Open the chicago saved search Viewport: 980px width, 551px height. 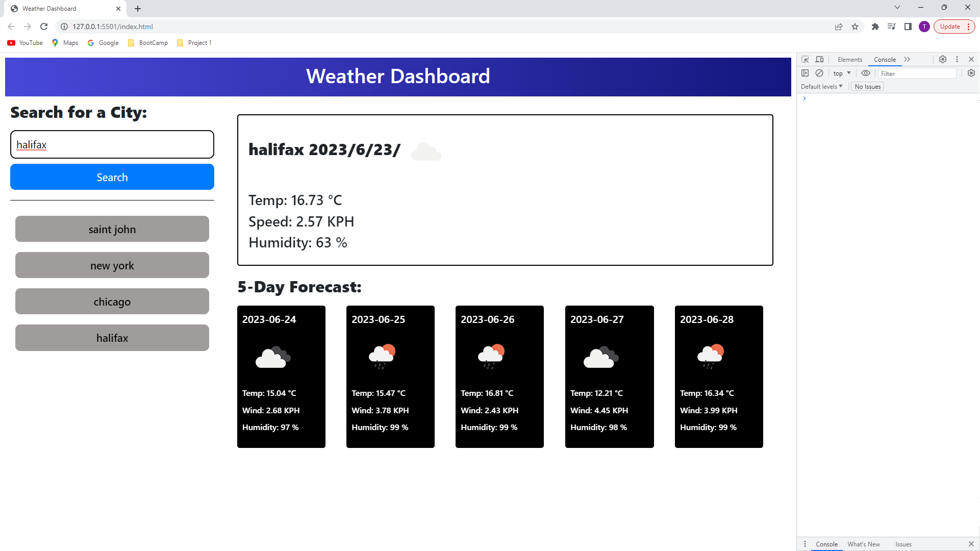(x=112, y=302)
